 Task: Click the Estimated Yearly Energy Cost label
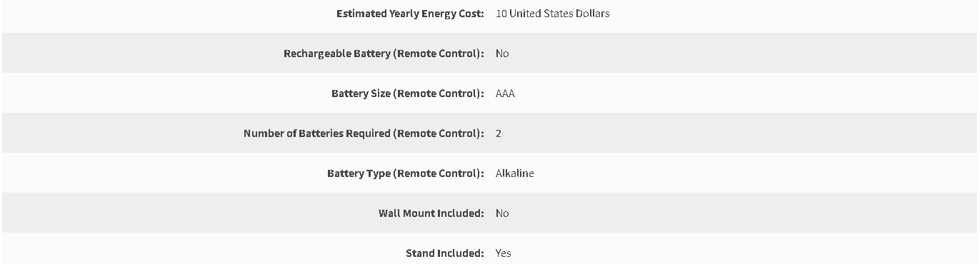tap(410, 14)
